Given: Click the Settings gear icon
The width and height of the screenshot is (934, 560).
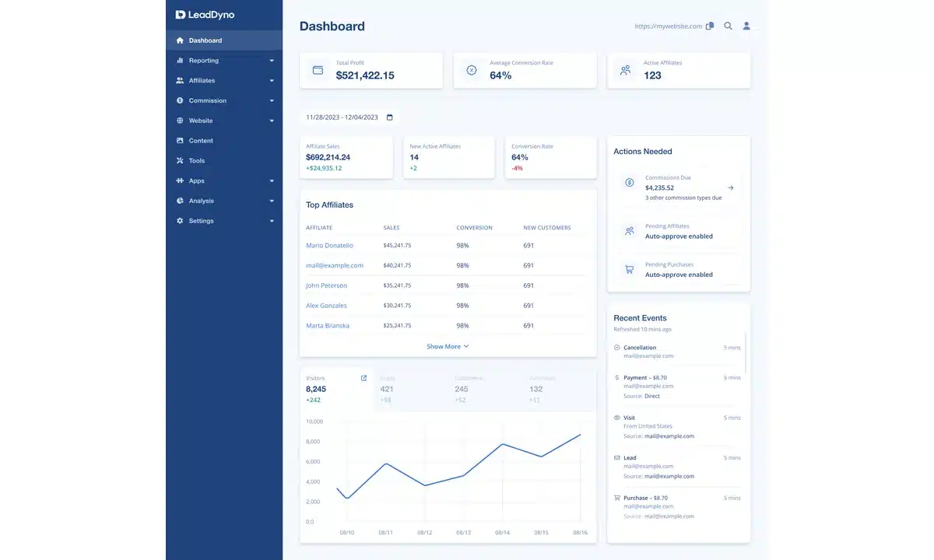Looking at the screenshot, I should coord(180,221).
